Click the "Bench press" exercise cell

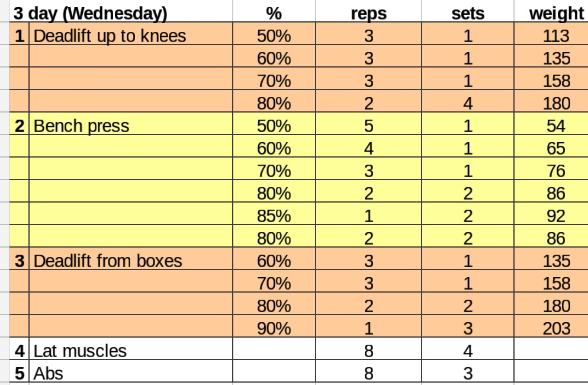pos(82,126)
